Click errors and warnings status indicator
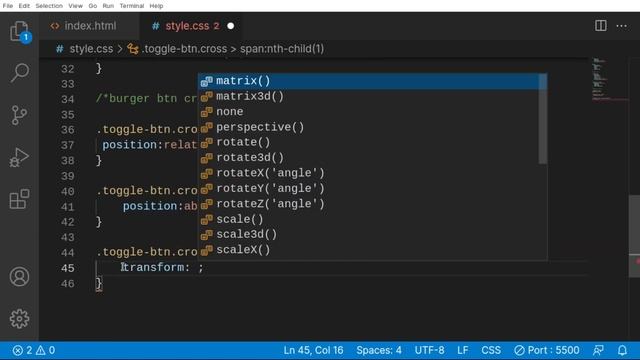The height and width of the screenshot is (360, 640). pos(34,350)
